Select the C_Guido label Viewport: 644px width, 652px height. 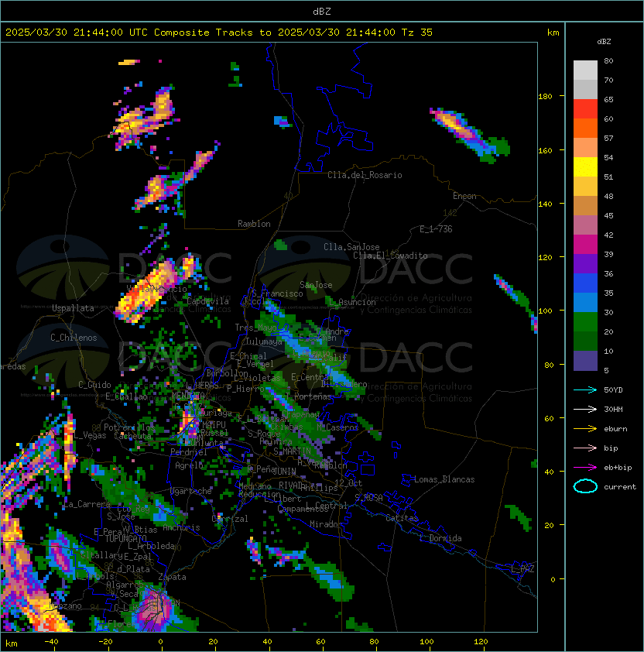(x=94, y=385)
